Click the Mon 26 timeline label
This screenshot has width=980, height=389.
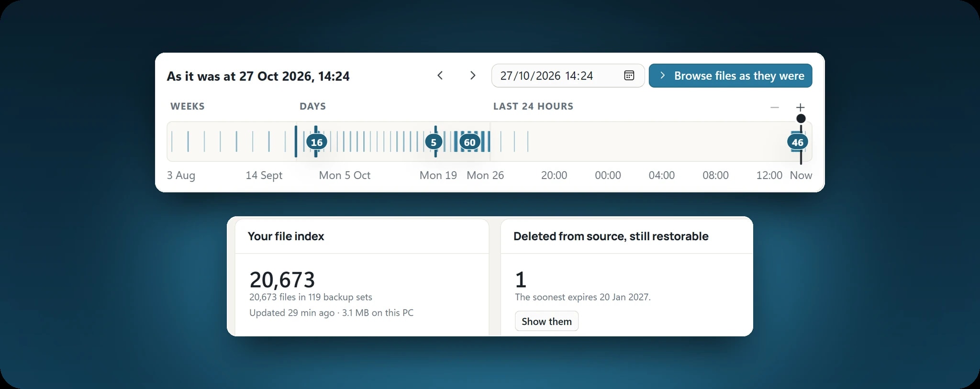coord(485,176)
